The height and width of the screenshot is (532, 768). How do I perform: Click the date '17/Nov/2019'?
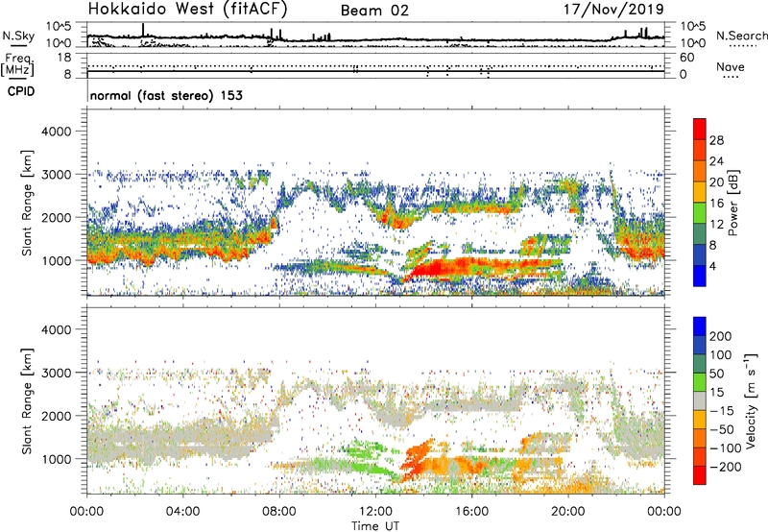(x=613, y=9)
